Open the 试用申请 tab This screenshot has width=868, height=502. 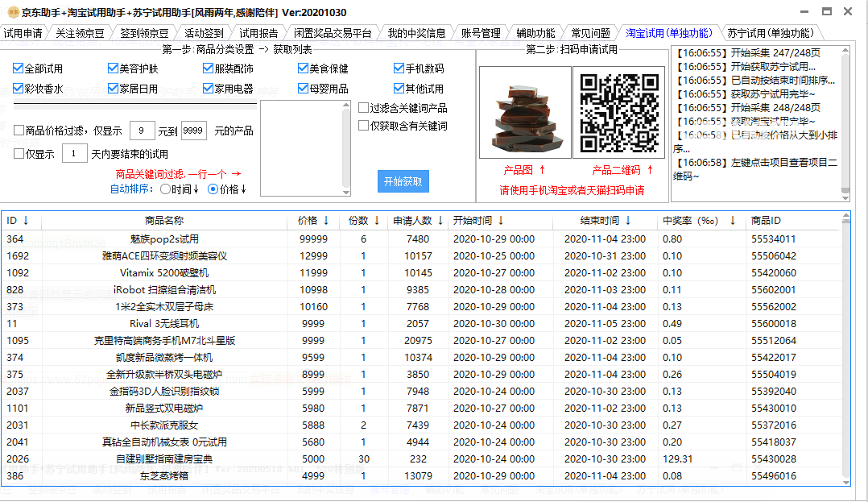pos(23,33)
